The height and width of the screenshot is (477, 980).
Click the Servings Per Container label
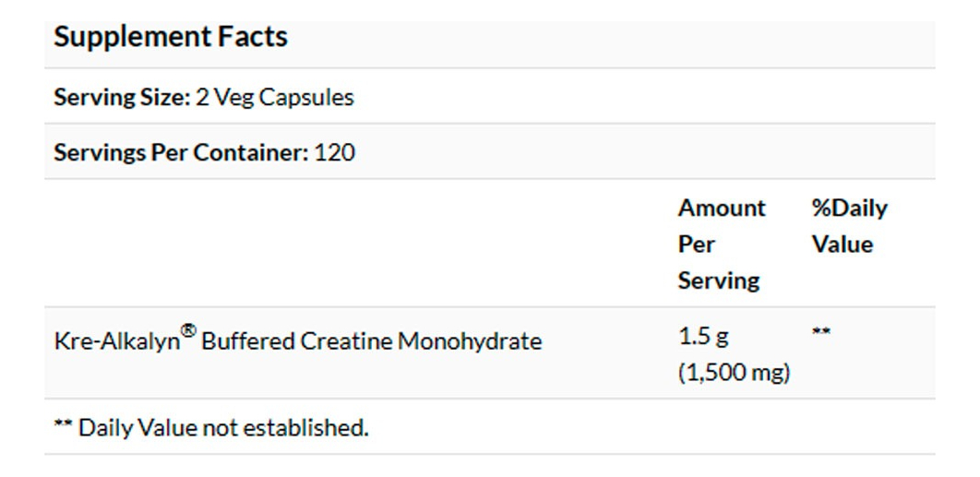(x=181, y=152)
